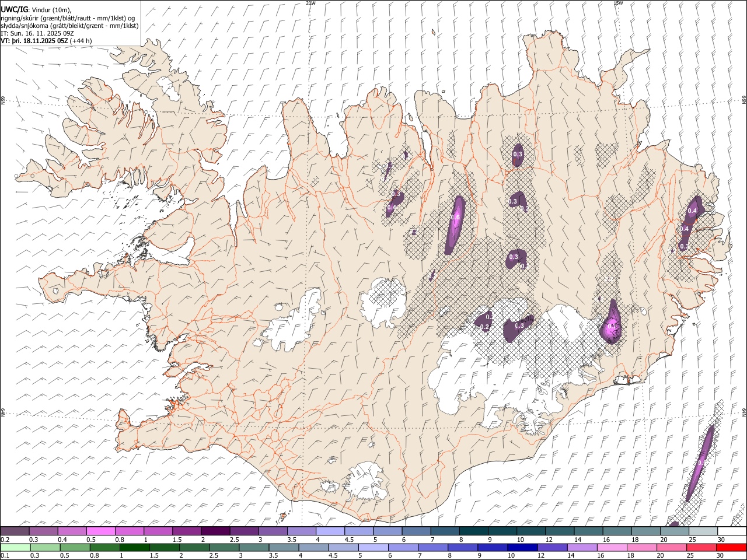The height and width of the screenshot is (560, 747).
Task: Pick the 20 rose pink lower legend swatch
Action: click(x=672, y=548)
